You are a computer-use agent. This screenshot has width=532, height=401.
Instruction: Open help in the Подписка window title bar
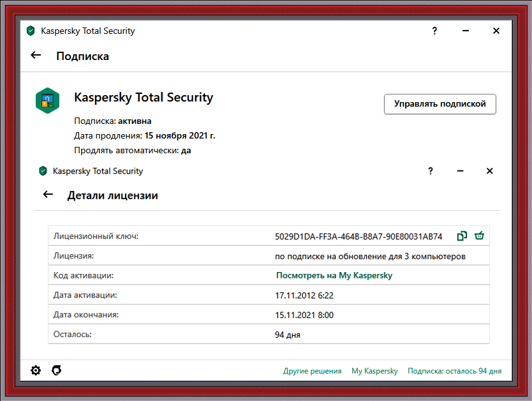coord(434,31)
